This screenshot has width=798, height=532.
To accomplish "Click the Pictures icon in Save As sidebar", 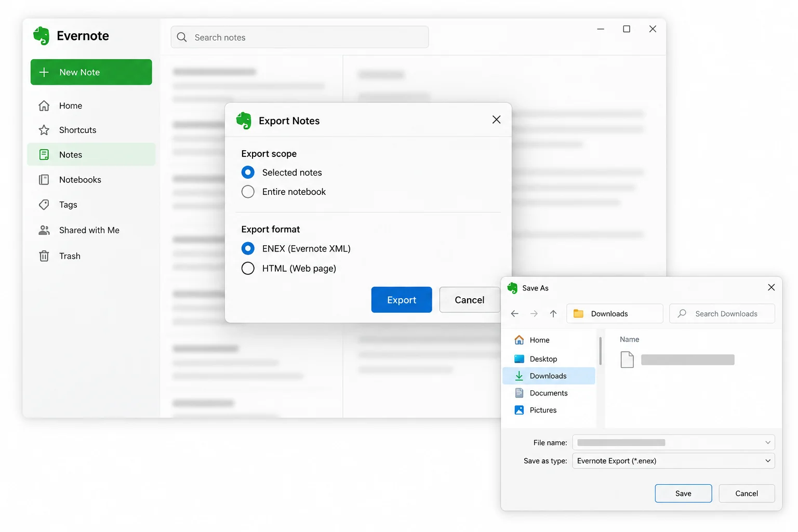I will [x=519, y=410].
